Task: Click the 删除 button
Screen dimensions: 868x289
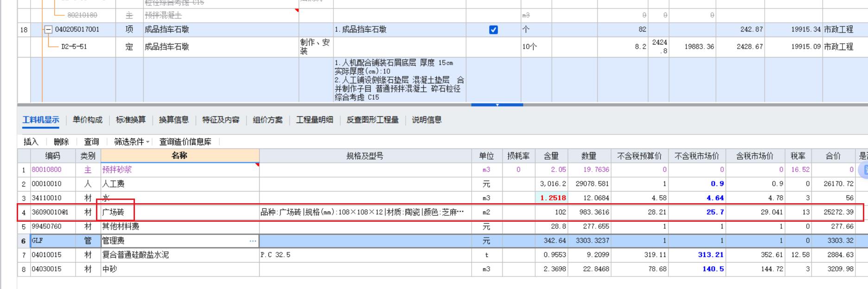Action: point(61,142)
